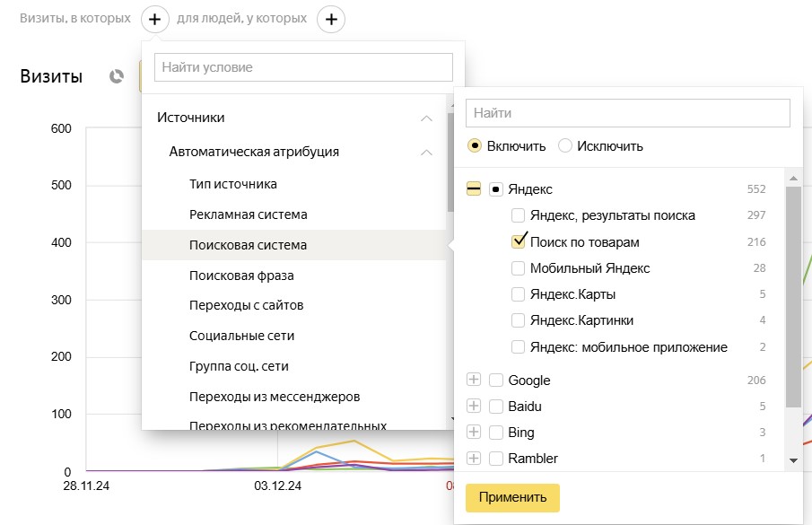Enable "Яндекс.Карты" checkbox
The width and height of the screenshot is (812, 525).
tap(519, 293)
